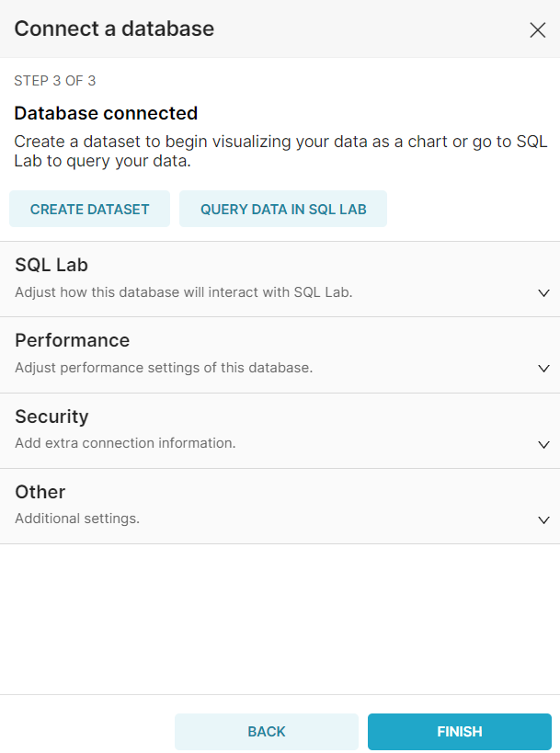Click the SQL Lab interaction description text
Screen dimensions: 560x753
tap(184, 292)
